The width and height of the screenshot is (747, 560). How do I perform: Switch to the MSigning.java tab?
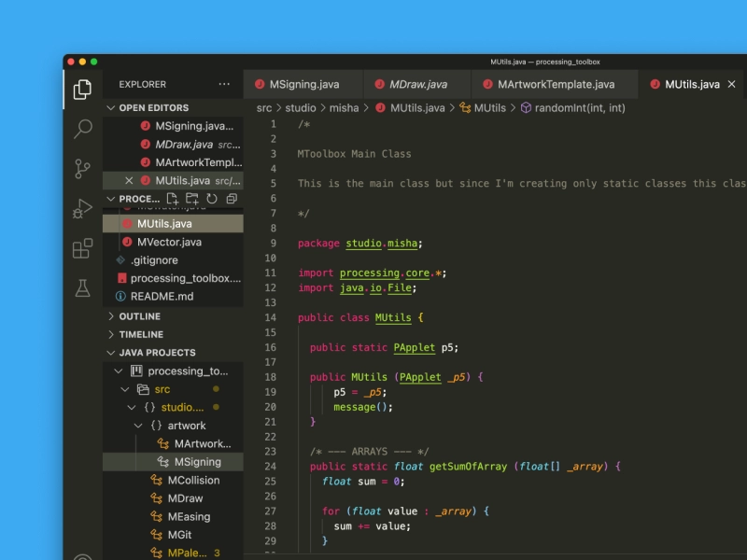(x=303, y=84)
